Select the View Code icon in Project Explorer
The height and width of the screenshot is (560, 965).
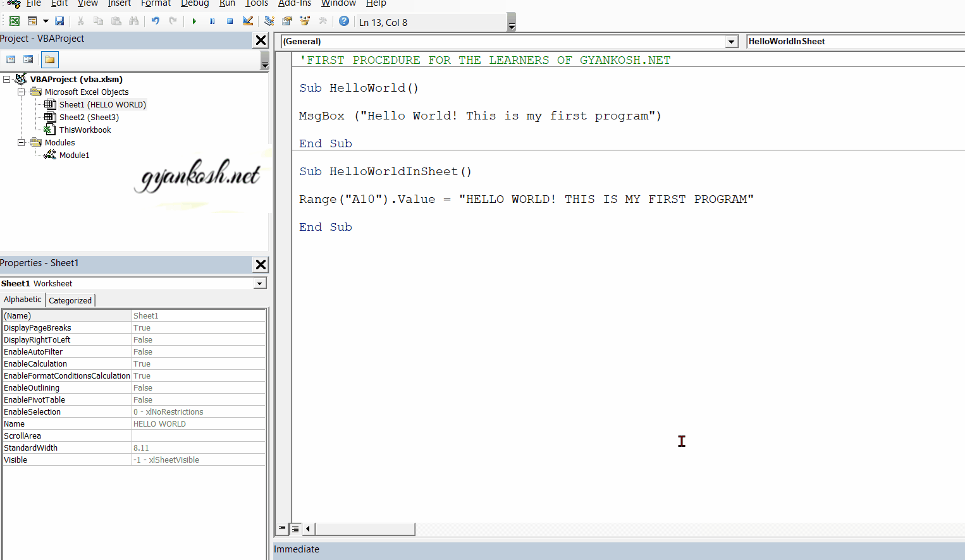11,59
